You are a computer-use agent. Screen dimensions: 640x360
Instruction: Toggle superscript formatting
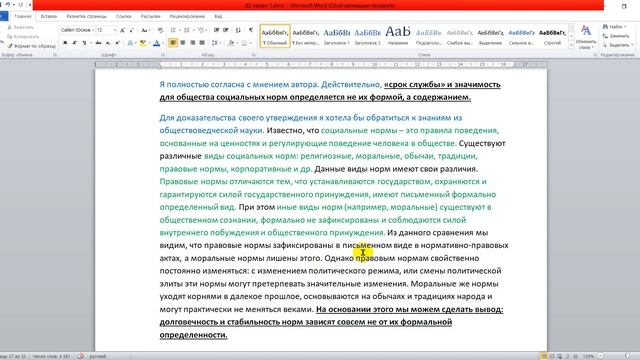pos(117,43)
